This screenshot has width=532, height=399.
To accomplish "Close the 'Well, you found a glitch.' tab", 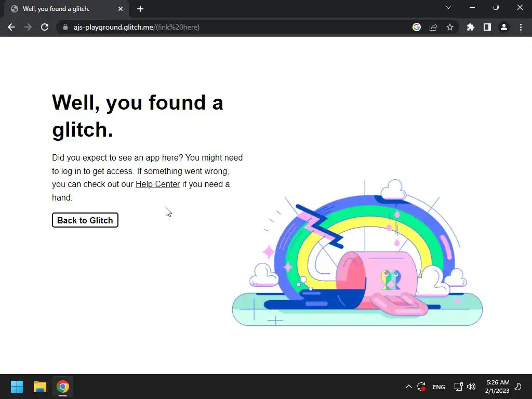I will (121, 9).
